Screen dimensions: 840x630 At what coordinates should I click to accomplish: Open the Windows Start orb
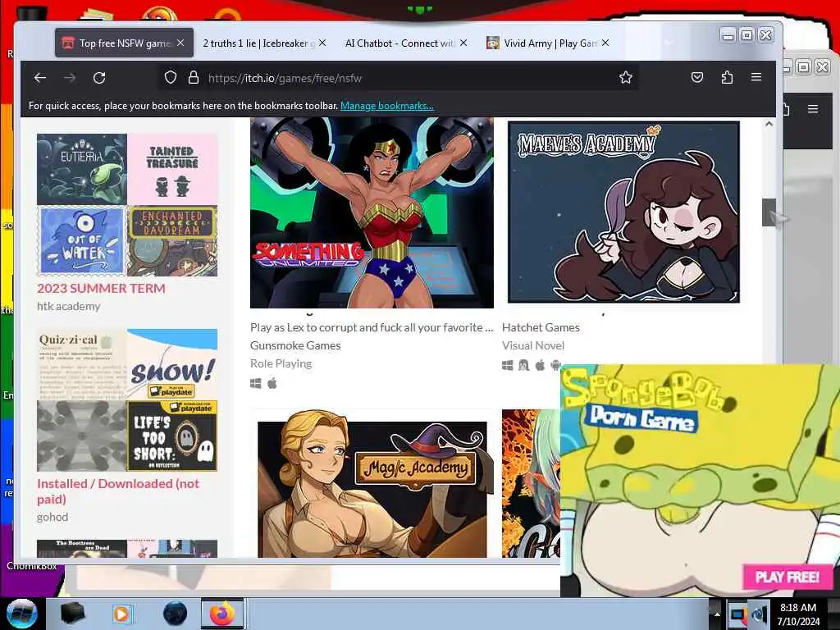coord(21,614)
